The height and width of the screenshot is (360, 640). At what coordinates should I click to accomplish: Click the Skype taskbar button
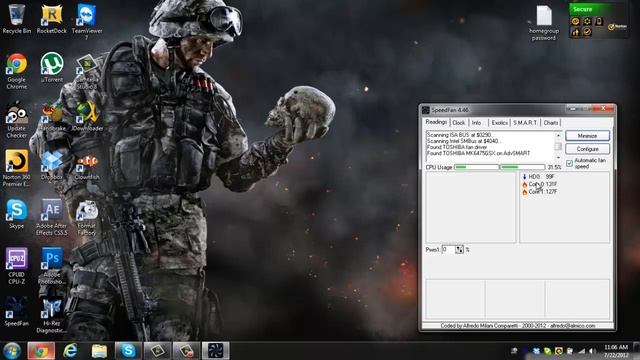point(128,351)
